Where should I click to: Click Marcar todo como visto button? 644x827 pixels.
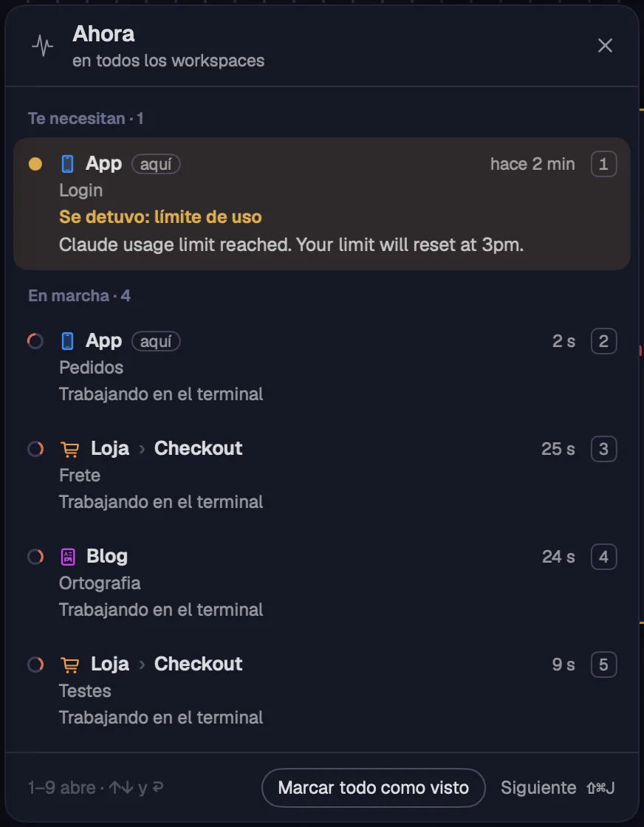(374, 787)
